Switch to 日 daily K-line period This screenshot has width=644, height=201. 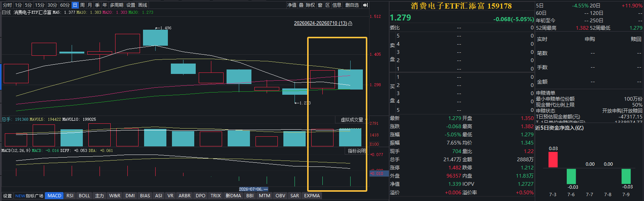(x=75, y=5)
